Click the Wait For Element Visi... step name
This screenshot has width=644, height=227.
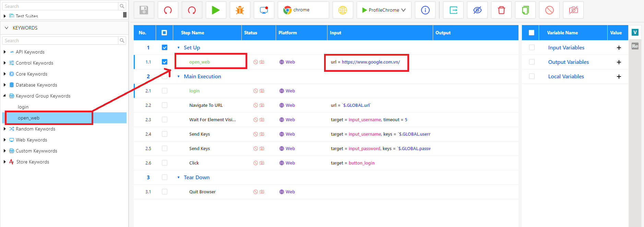point(213,120)
